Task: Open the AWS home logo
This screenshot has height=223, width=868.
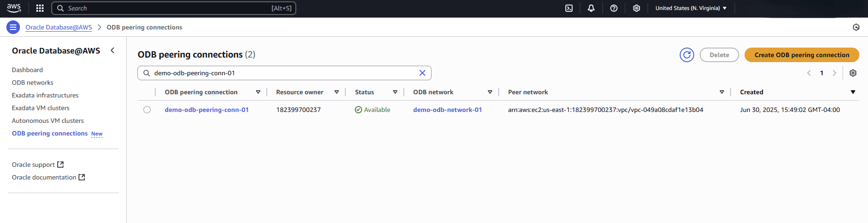Action: tap(14, 8)
